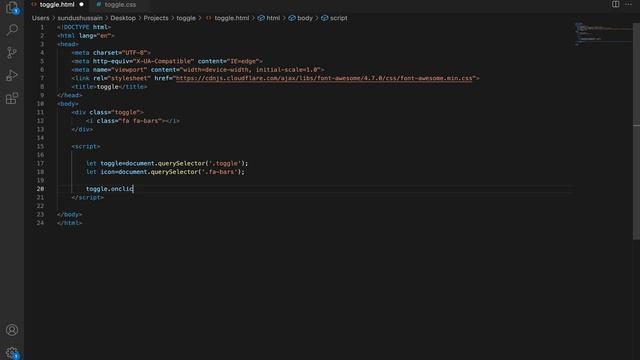Click the closing script tag on line 21
640x360 pixels.
pos(88,197)
